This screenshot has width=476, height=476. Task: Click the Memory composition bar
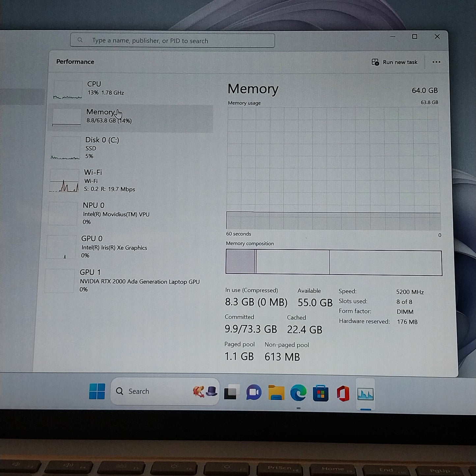pos(334,262)
